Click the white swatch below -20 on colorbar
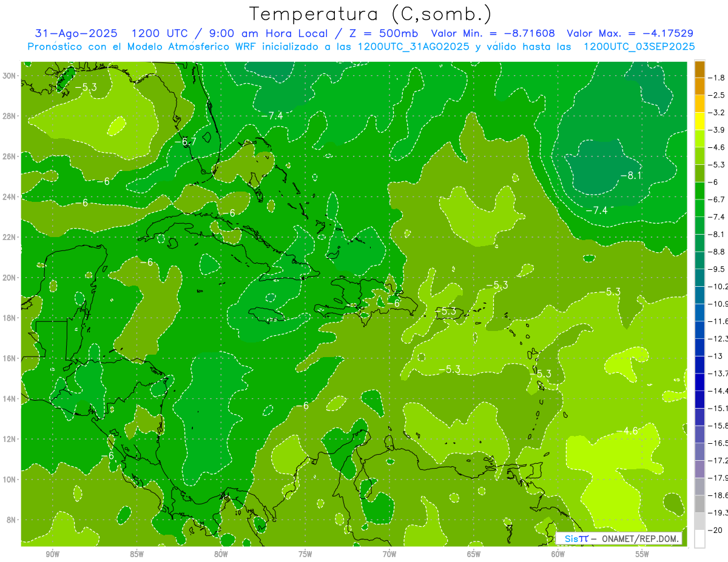 pos(699,538)
